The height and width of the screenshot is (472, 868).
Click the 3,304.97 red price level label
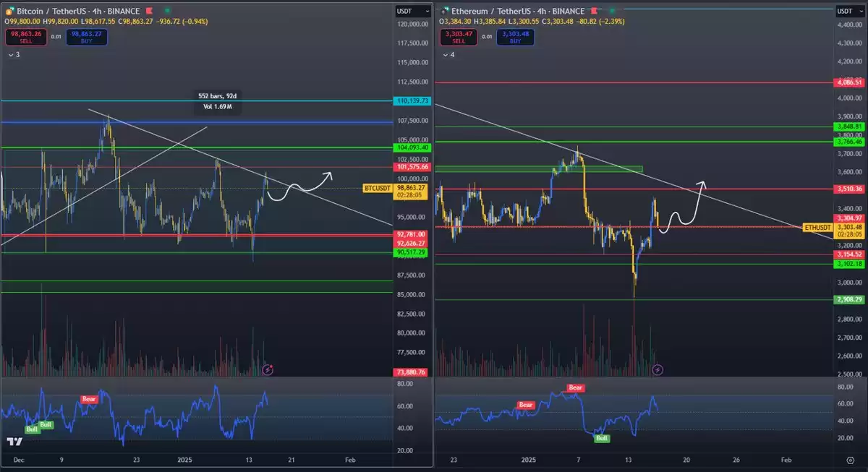point(850,218)
